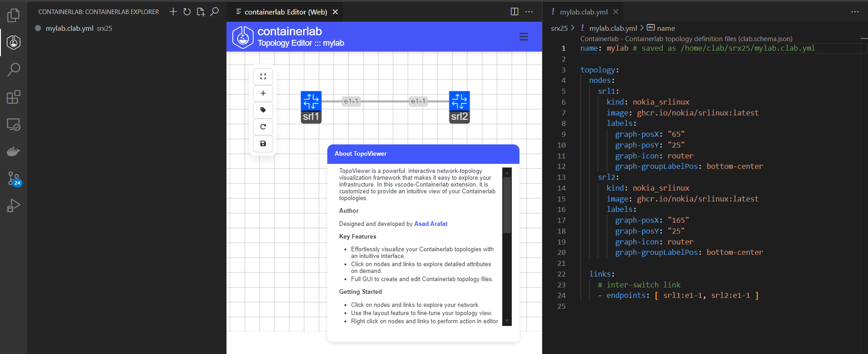Open Source Control with 24 badge
This screenshot has width=868, height=354.
pyautogui.click(x=14, y=178)
